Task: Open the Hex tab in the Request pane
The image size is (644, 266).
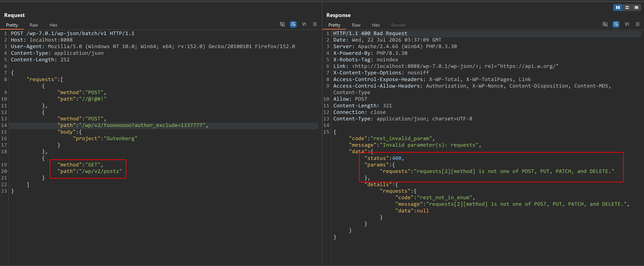Action: [53, 25]
